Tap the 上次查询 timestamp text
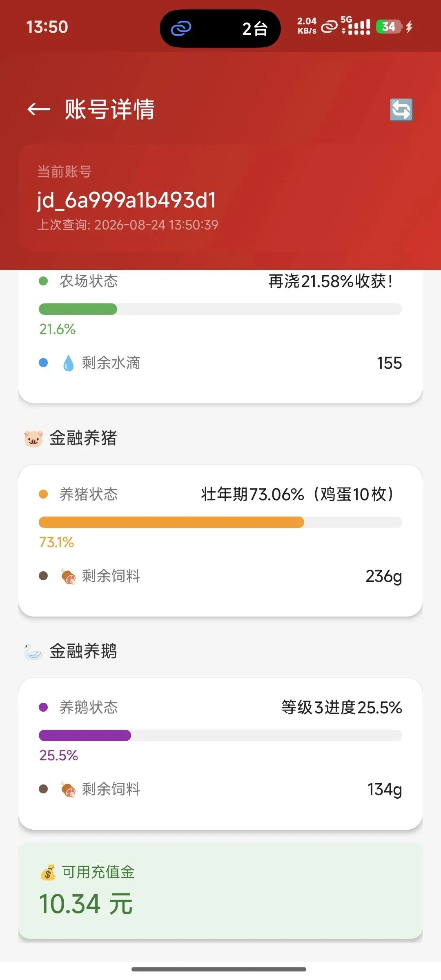The image size is (441, 980). coord(128,225)
